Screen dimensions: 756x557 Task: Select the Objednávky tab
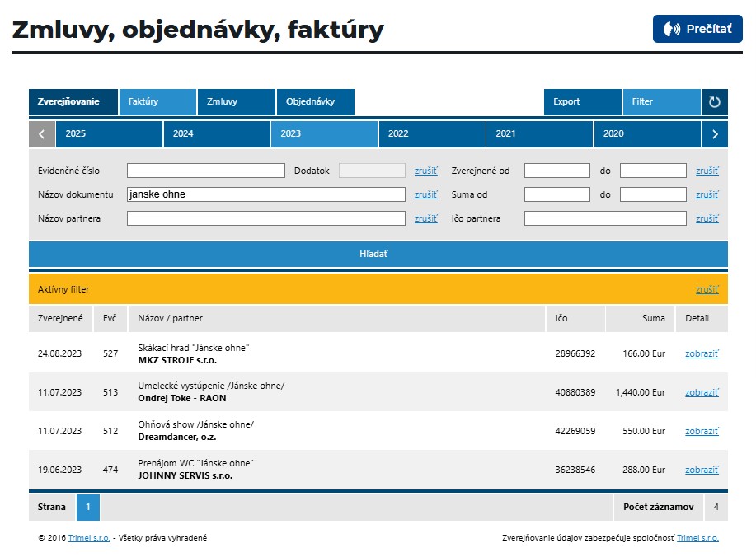click(x=314, y=102)
